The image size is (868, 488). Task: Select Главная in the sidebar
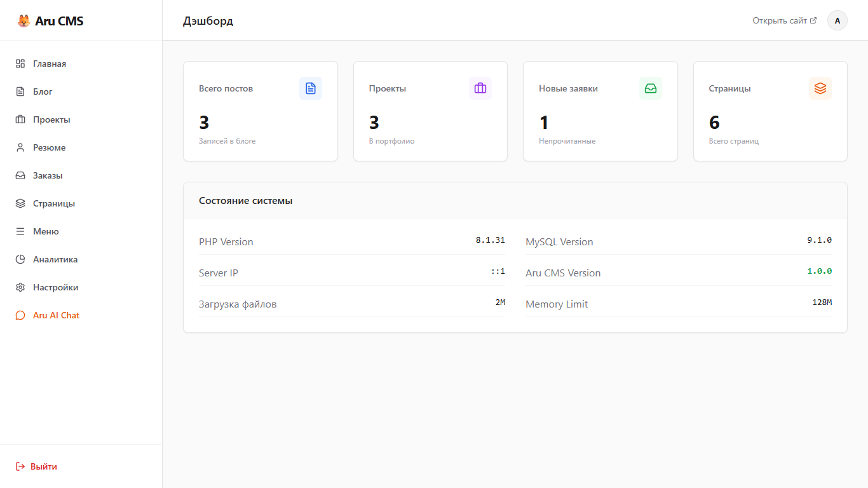point(50,64)
